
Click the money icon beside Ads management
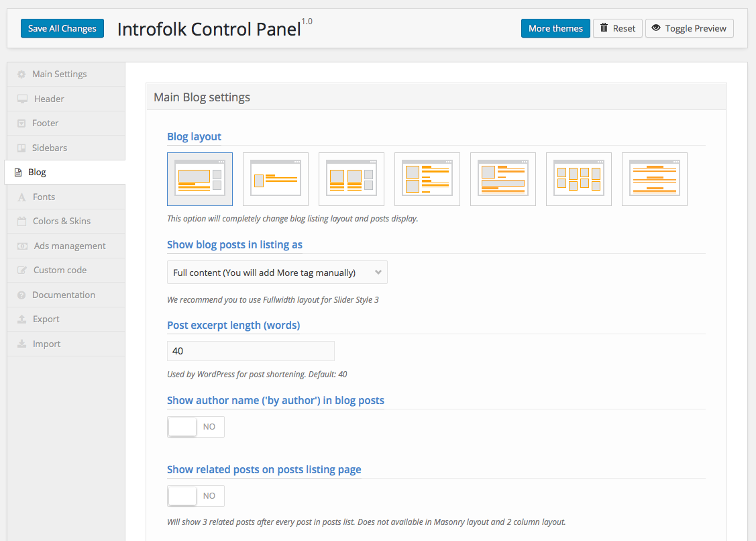22,246
